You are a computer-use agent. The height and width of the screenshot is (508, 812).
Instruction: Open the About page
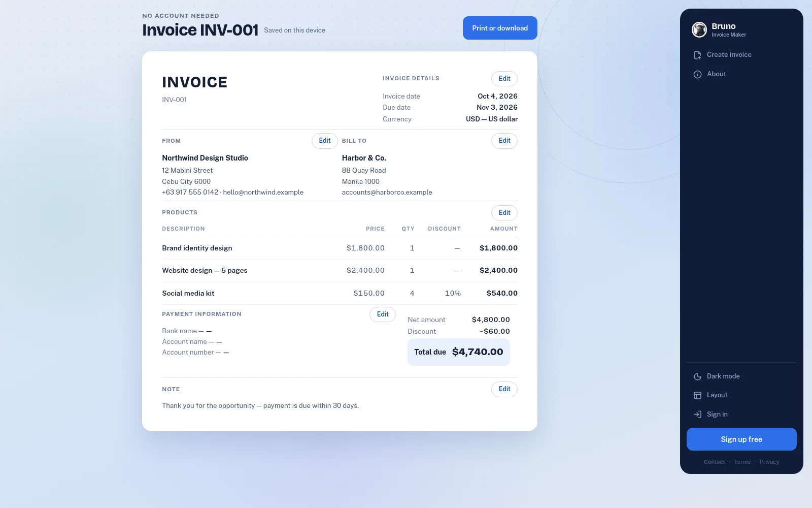click(x=741, y=74)
